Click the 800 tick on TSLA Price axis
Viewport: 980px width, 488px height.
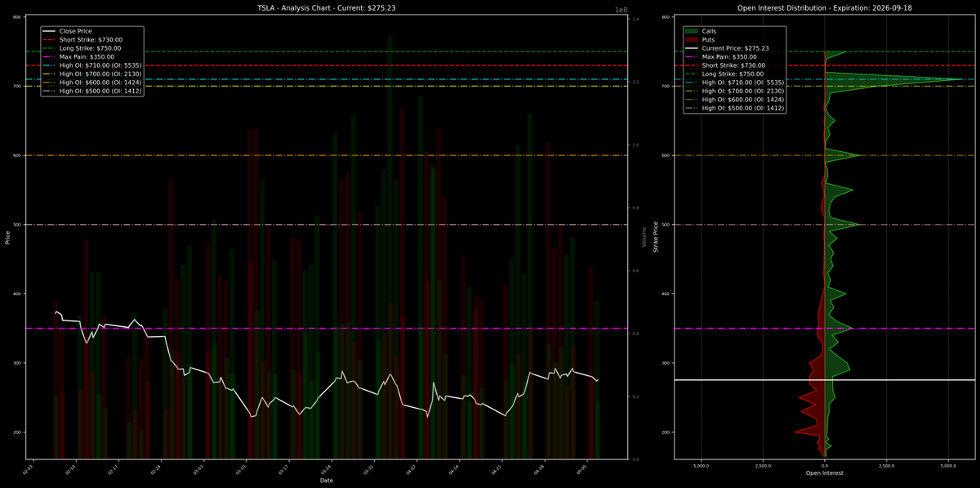(x=18, y=16)
